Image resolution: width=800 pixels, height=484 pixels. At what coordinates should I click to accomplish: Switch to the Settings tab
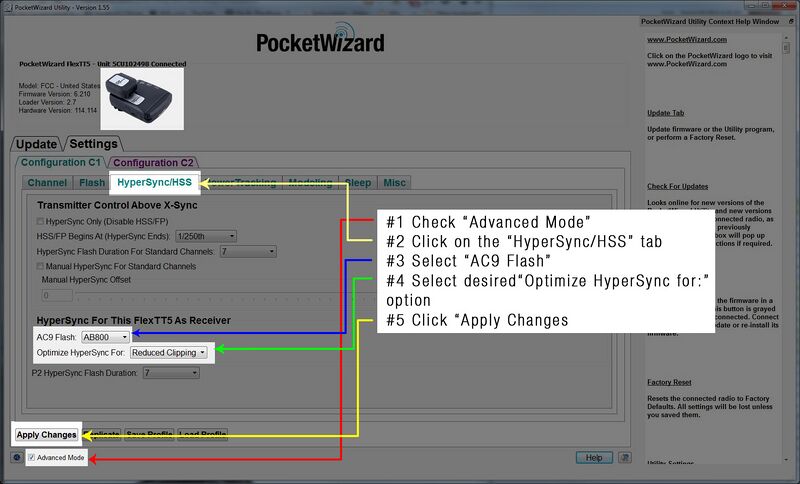coord(93,144)
